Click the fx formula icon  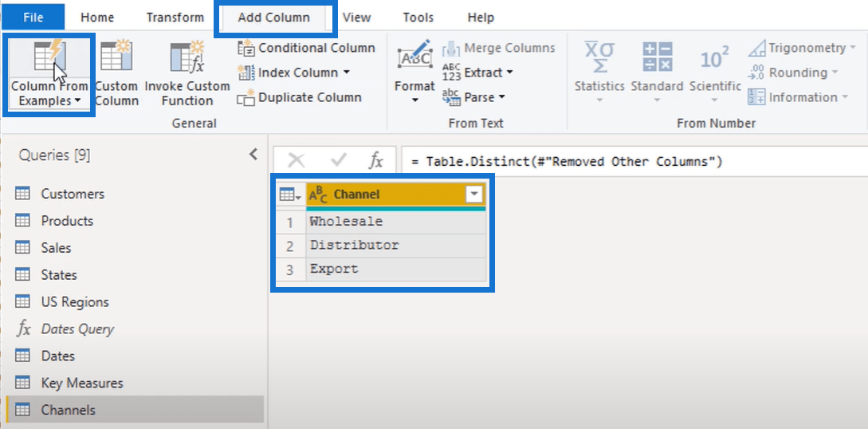(376, 161)
